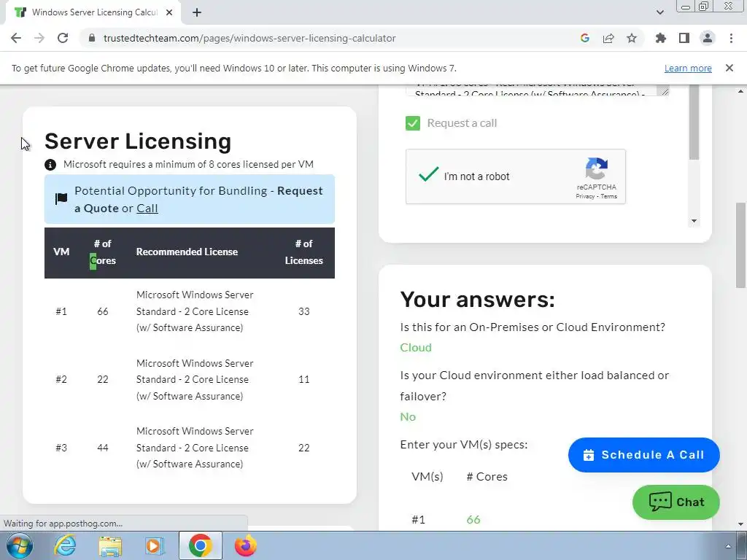Reload the licensing calculator page

coord(63,38)
